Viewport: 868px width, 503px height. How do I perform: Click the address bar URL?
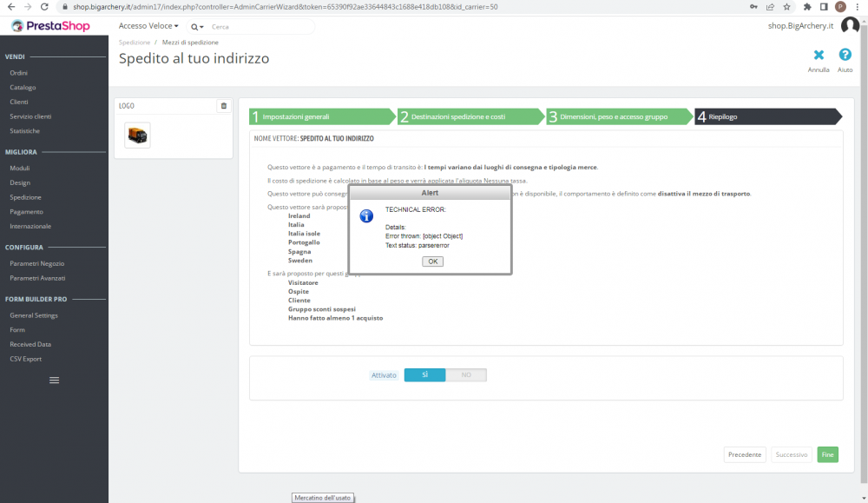[x=285, y=7]
